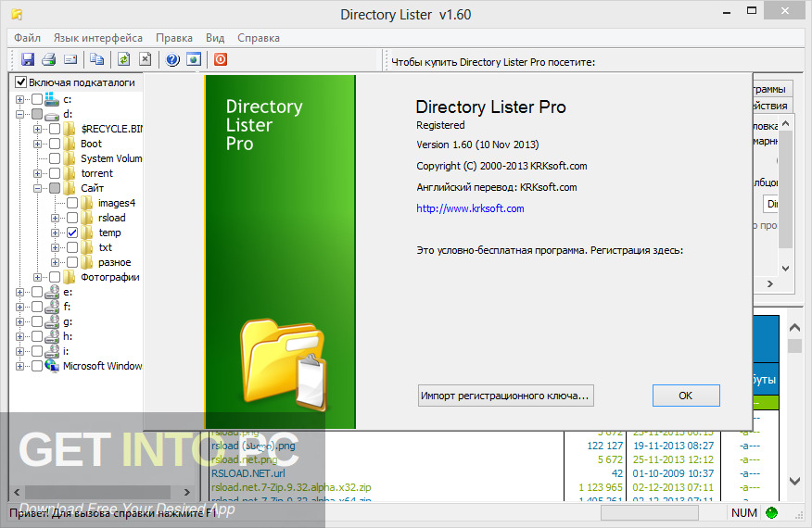
Task: Click Импорт регистрационного ключа button
Action: coord(505,396)
